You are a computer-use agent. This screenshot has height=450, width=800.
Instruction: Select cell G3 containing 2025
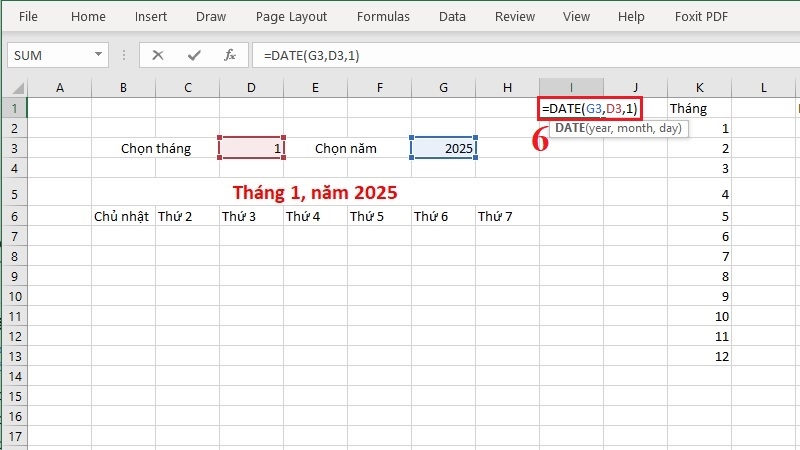click(443, 148)
